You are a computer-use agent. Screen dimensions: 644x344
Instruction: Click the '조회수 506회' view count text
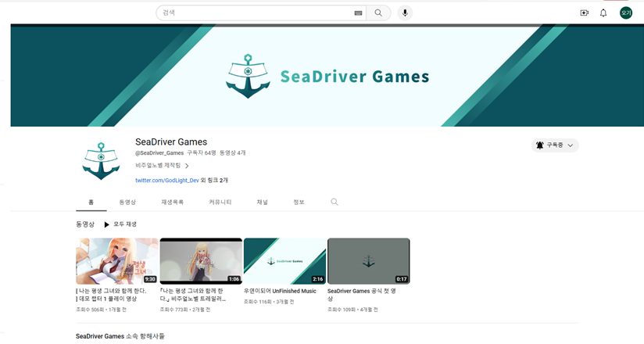pyautogui.click(x=90, y=310)
